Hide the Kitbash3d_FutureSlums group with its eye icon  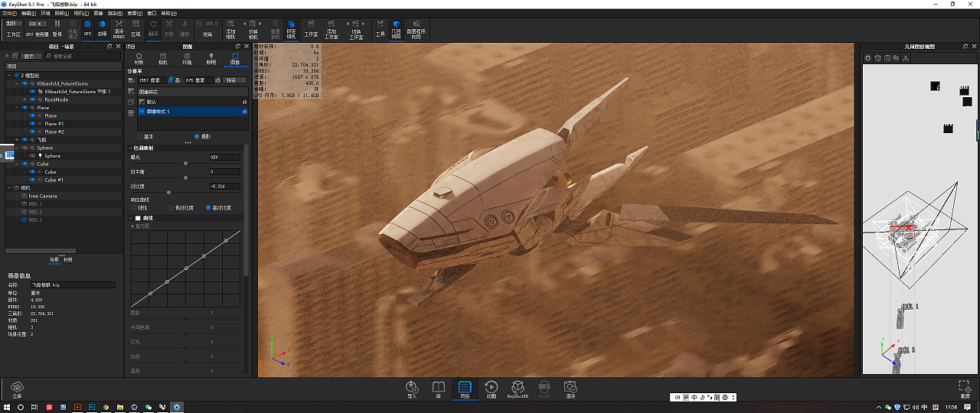tap(24, 83)
